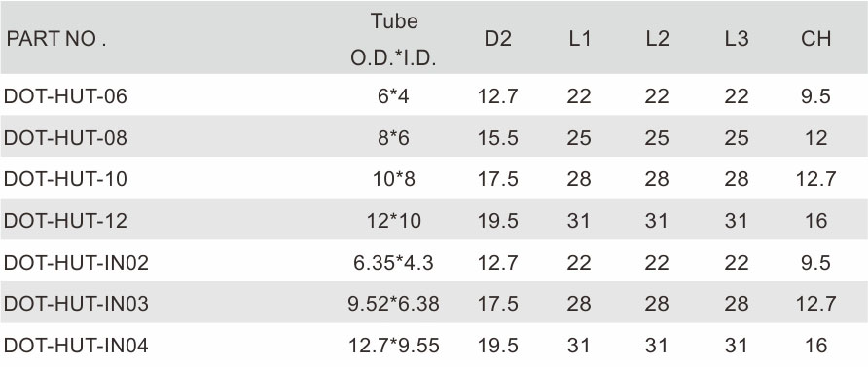Select the 9.52*6.38 tube size value
The width and height of the screenshot is (868, 367).
pos(393,304)
